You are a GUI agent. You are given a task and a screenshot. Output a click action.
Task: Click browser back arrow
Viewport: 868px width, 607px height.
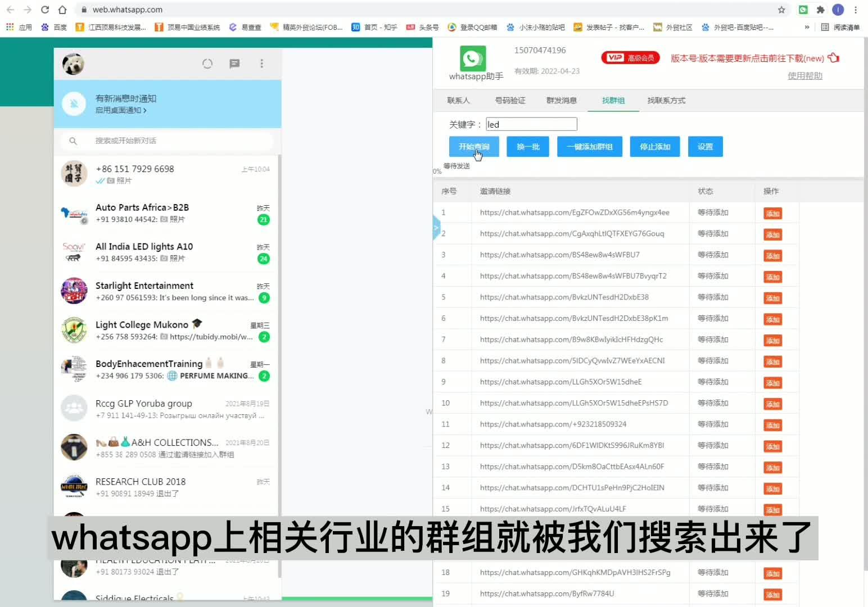10,10
